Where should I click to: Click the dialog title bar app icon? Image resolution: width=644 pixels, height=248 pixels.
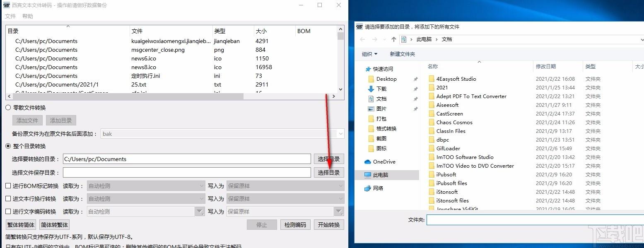tap(359, 26)
